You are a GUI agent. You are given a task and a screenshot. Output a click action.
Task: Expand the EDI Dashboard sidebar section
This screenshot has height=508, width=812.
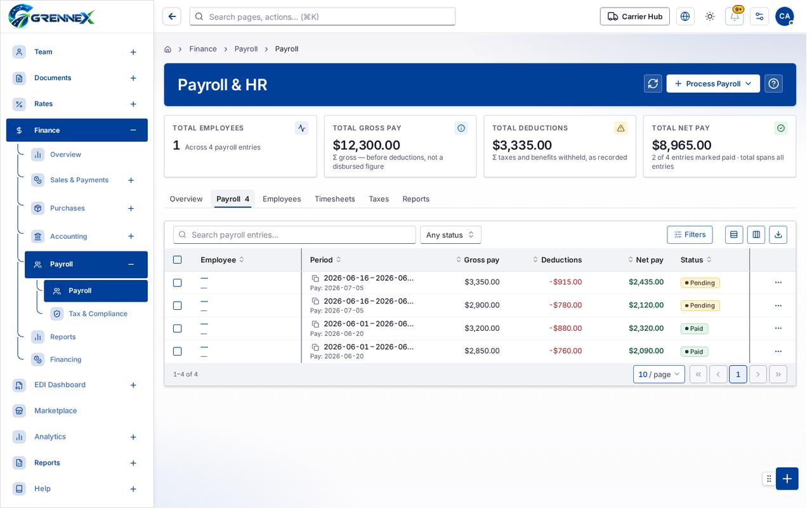click(133, 385)
